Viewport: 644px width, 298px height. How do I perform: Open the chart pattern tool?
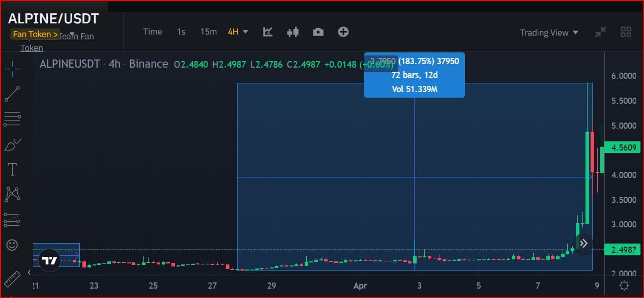click(12, 194)
